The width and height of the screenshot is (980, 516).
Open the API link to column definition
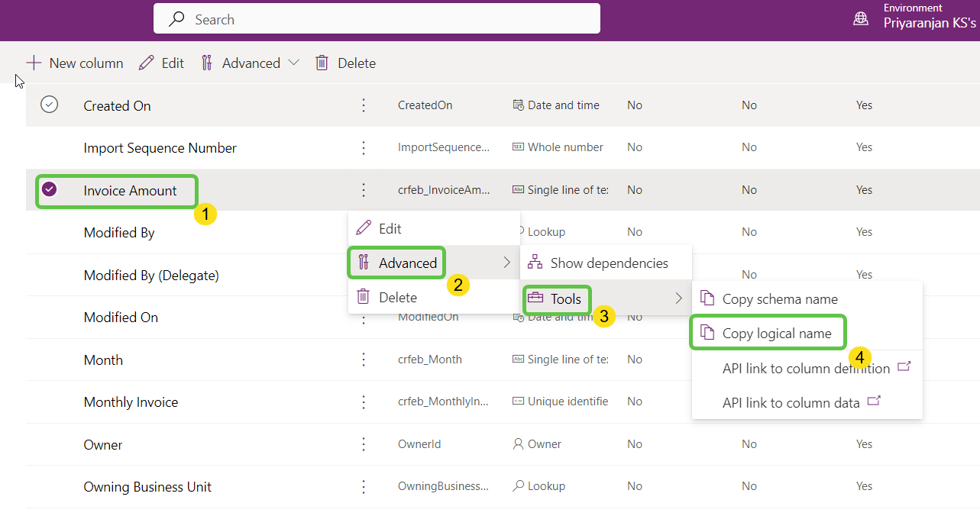pos(805,368)
